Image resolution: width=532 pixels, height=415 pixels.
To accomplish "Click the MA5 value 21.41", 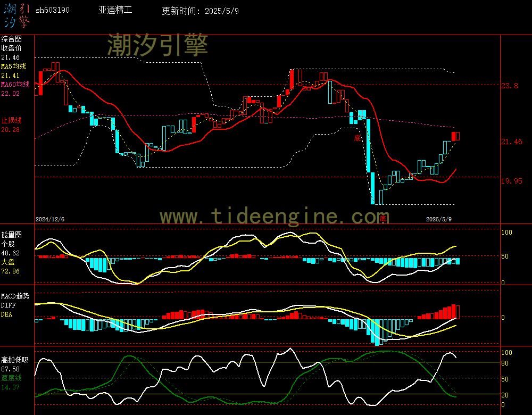I will [11, 76].
